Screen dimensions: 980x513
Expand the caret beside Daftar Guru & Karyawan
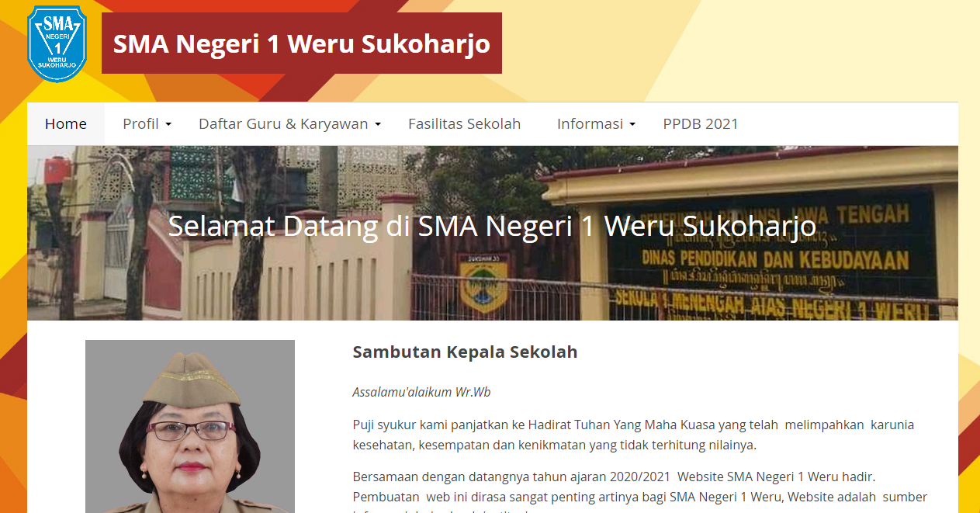coord(378,125)
